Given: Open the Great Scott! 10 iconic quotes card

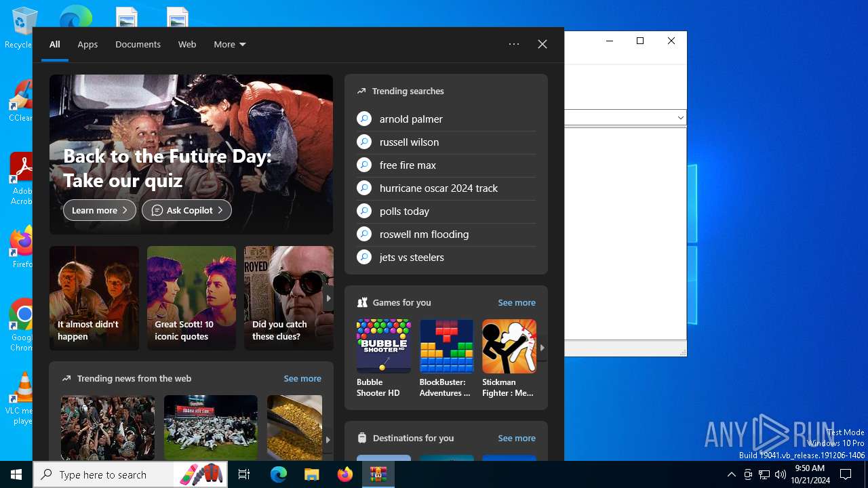Looking at the screenshot, I should (191, 298).
